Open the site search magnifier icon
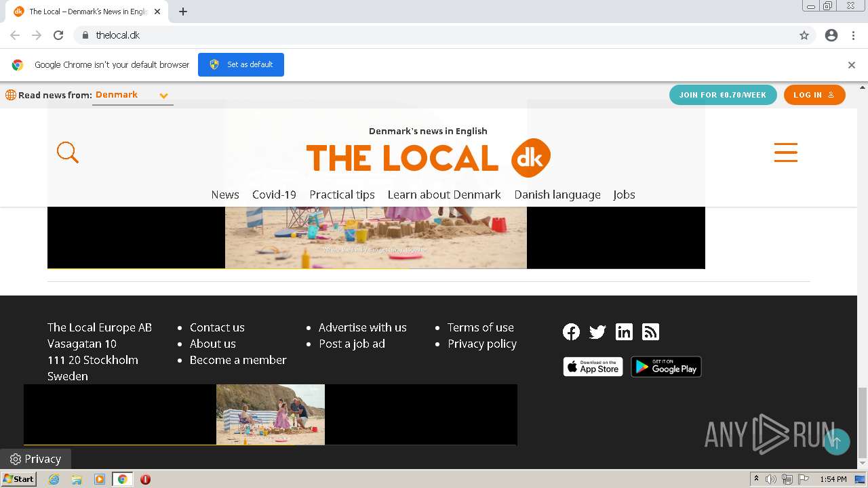868x488 pixels. [x=68, y=152]
